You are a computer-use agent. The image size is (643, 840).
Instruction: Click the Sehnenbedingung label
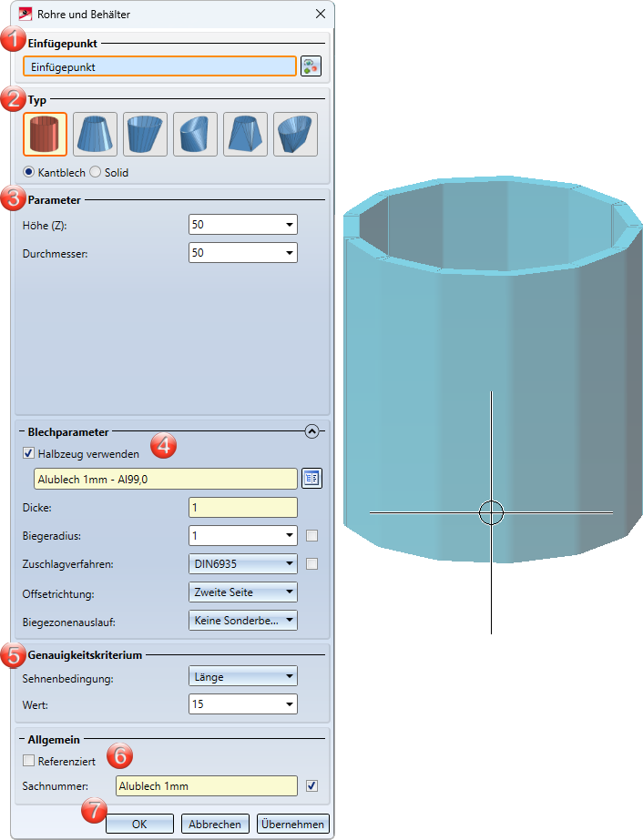[x=67, y=679]
